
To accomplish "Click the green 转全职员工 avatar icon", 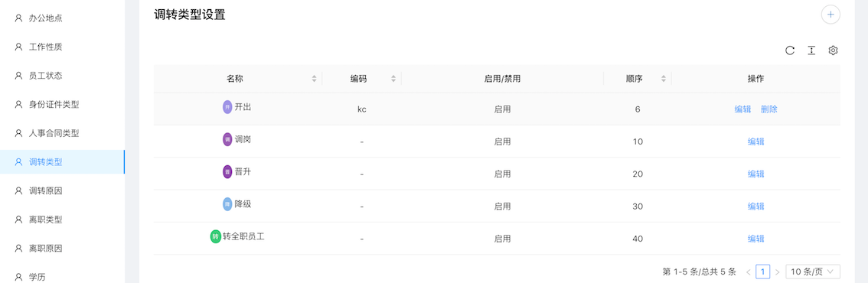I will (215, 236).
